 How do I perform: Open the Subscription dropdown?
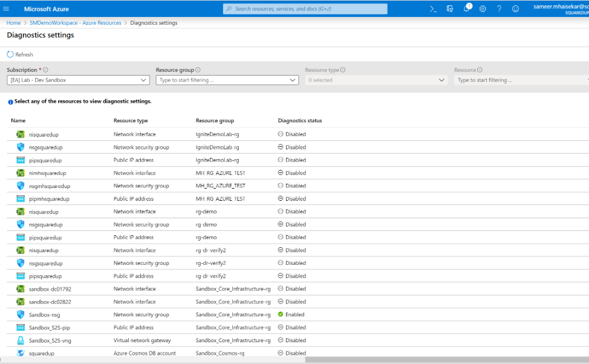[x=79, y=80]
